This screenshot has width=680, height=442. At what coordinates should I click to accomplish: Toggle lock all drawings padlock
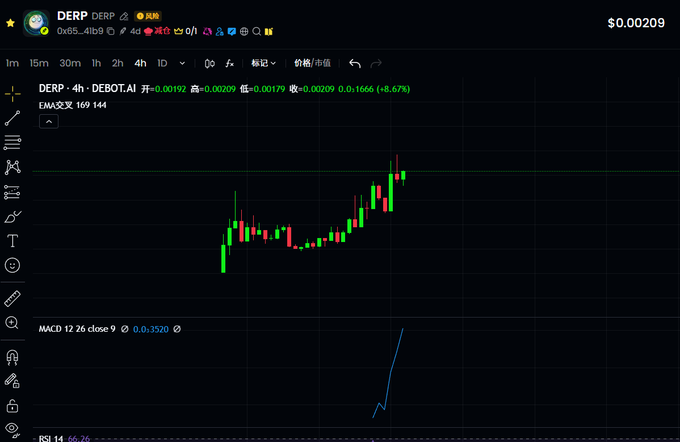tap(12, 406)
